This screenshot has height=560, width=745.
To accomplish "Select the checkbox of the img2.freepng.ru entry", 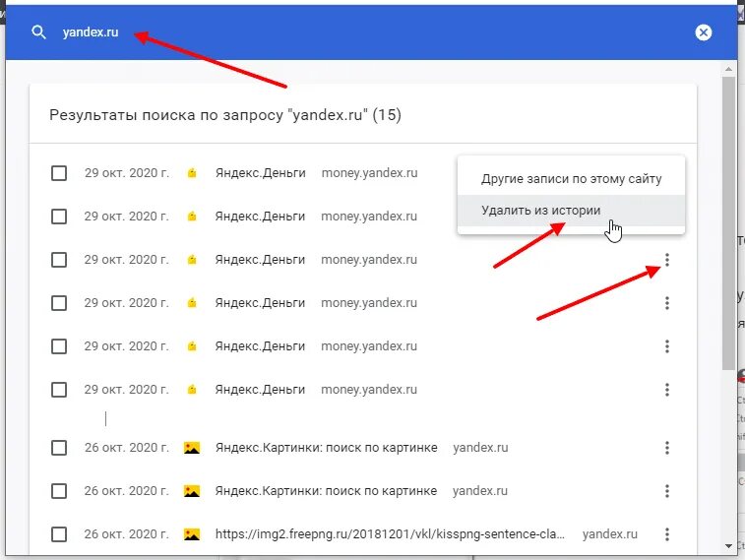I will pos(59,534).
